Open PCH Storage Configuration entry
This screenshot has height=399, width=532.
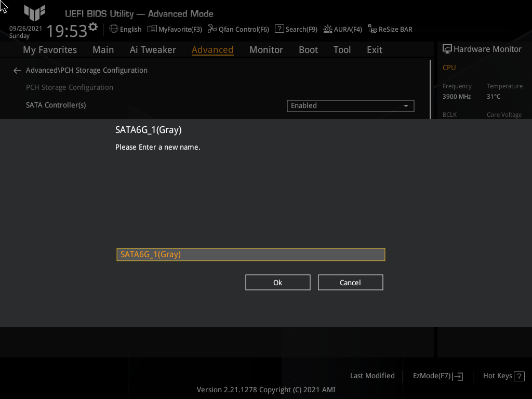69,87
